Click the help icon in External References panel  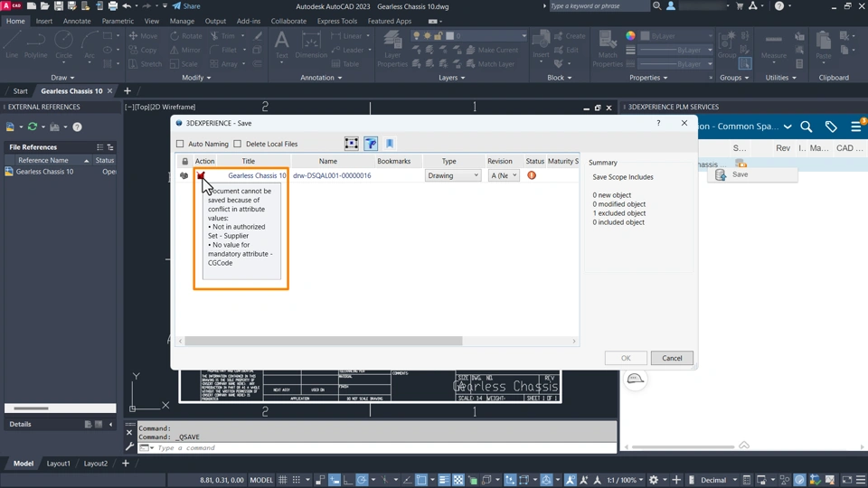(x=77, y=127)
